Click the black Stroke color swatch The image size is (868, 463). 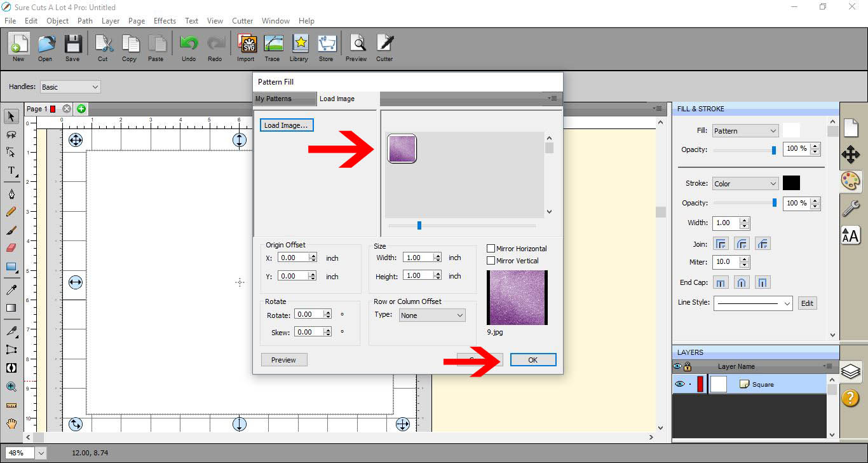pyautogui.click(x=791, y=183)
